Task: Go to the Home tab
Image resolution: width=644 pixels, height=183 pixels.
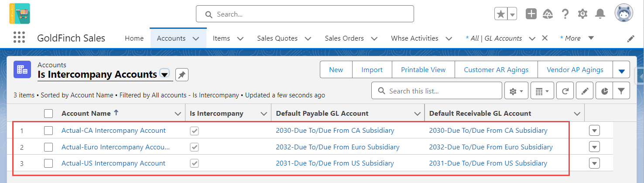Action: [x=134, y=38]
